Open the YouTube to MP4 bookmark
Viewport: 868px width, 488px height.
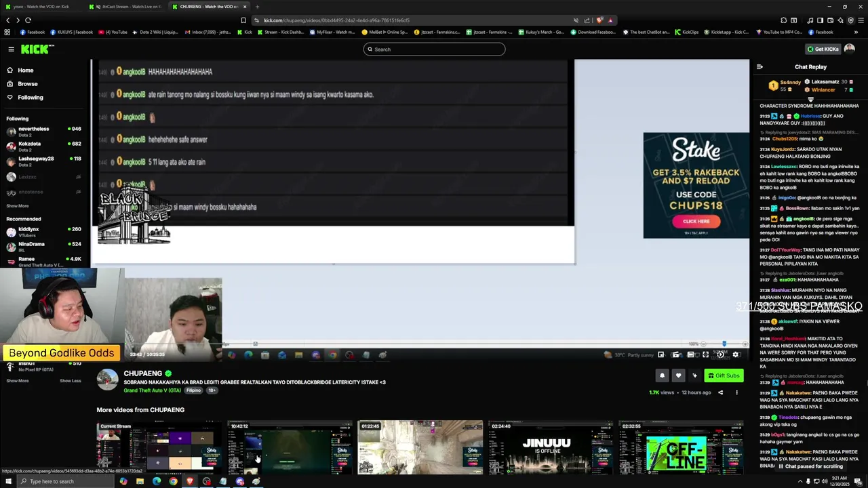[x=779, y=32]
